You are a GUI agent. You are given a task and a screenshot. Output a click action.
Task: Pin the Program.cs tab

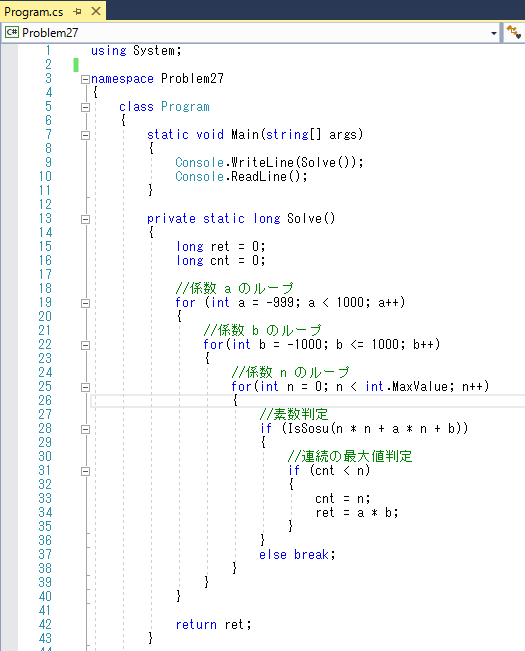(x=77, y=12)
